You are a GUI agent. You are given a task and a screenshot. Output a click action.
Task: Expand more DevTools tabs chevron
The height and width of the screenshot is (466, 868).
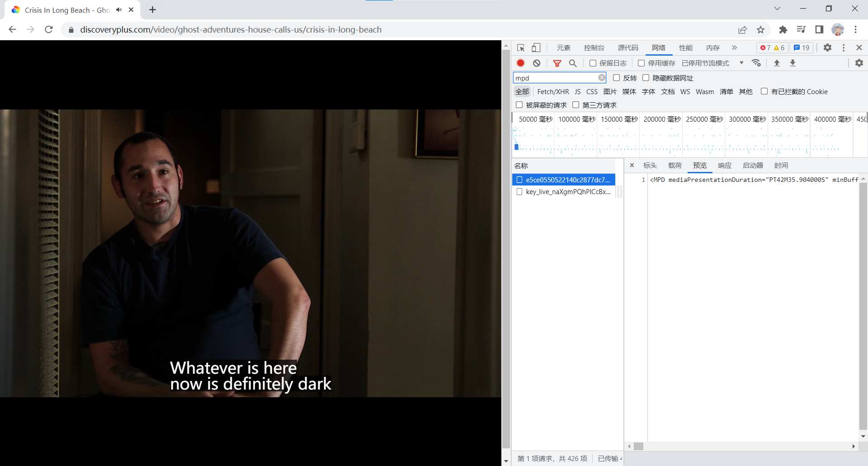[x=734, y=48]
